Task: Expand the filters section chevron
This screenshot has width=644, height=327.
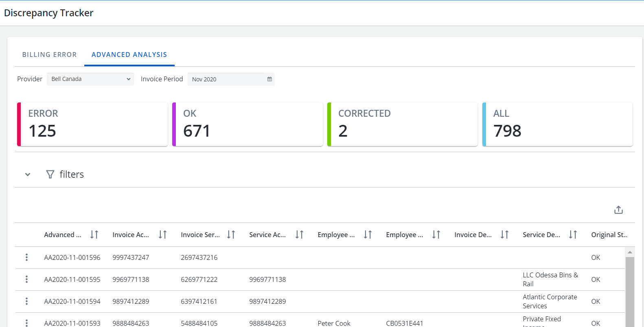Action: tap(28, 174)
